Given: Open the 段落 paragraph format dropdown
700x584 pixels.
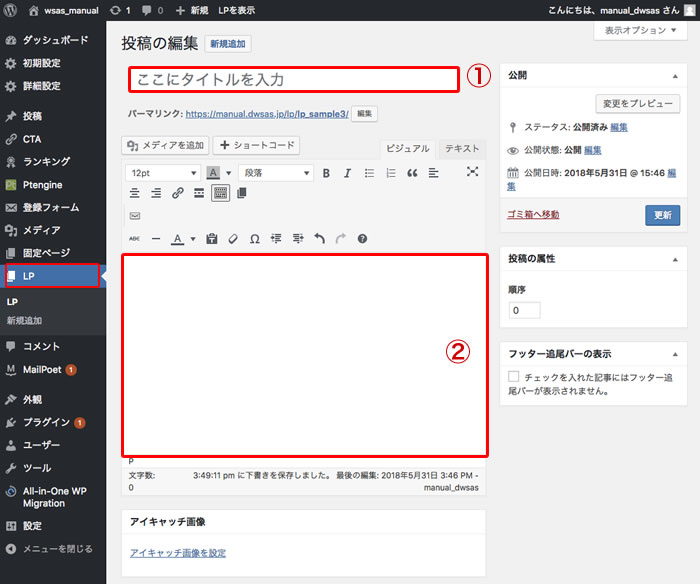Looking at the screenshot, I should point(275,173).
